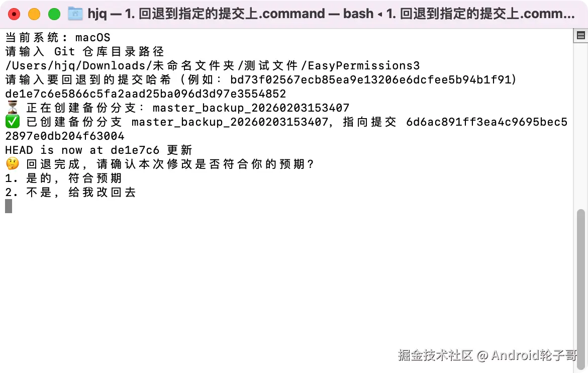Click the green checkmark emoji beside 已创建备份分支

click(x=13, y=122)
